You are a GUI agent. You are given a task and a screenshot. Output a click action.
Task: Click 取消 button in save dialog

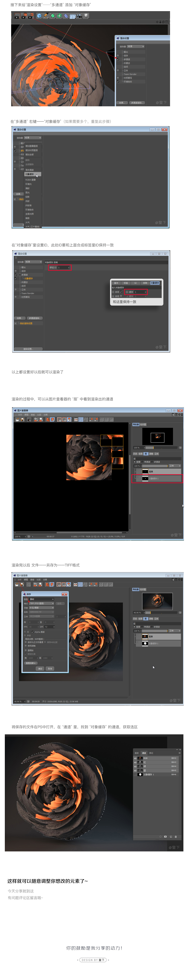pos(50,668)
